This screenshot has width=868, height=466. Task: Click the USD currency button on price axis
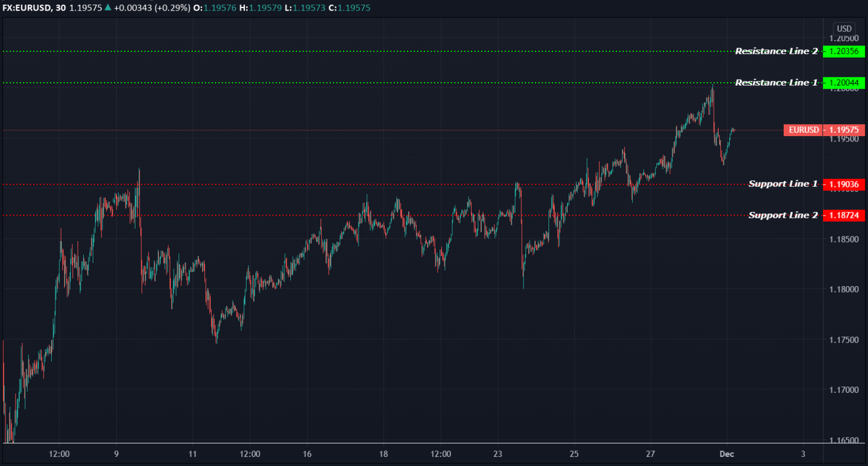point(844,28)
